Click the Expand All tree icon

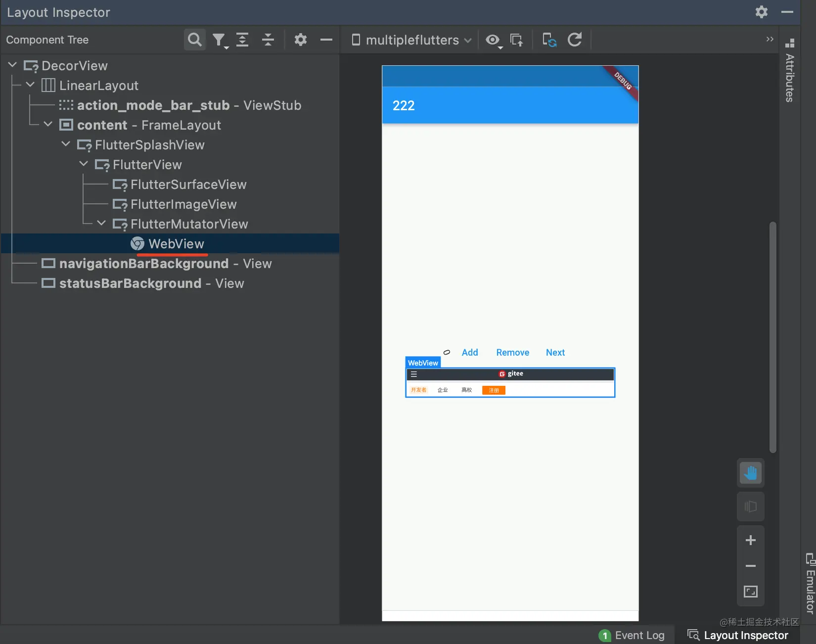click(242, 40)
